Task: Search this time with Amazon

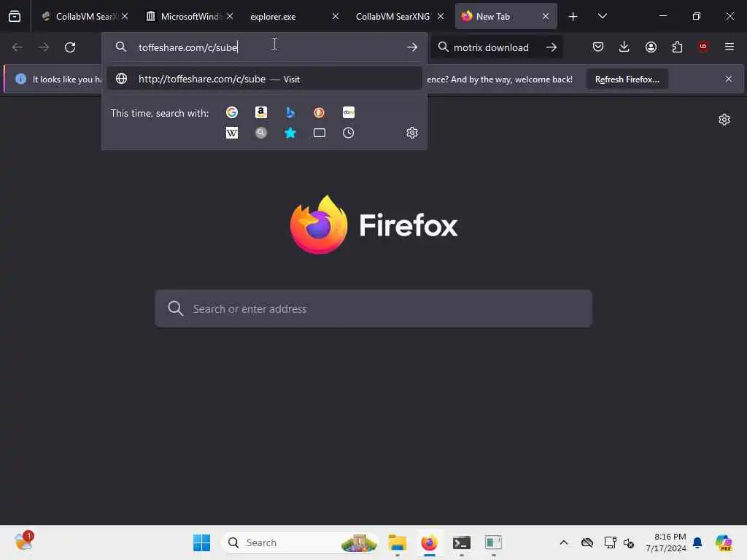Action: pyautogui.click(x=261, y=112)
